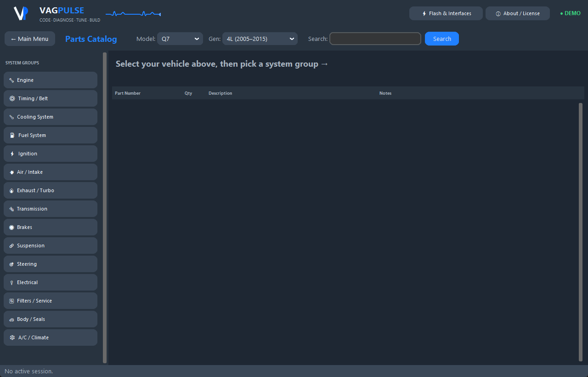This screenshot has width=588, height=377.
Task: Click the SYSTEM GROUPS heading
Action: point(22,63)
